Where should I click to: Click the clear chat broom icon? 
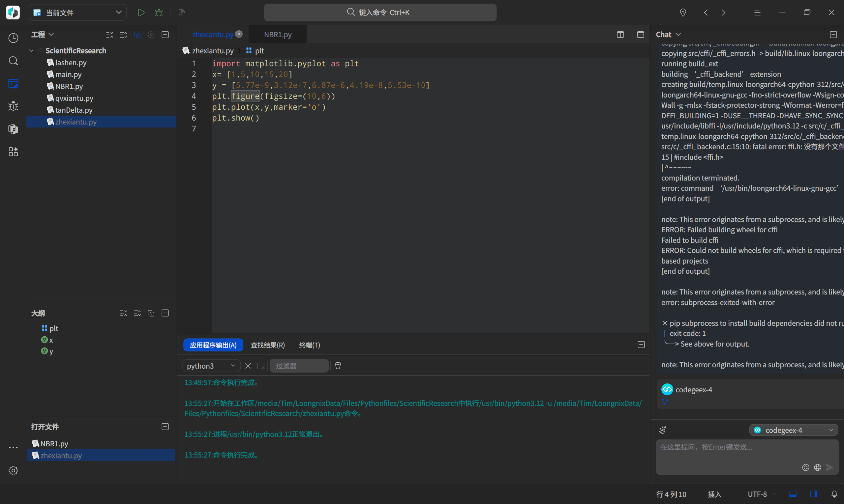[663, 430]
